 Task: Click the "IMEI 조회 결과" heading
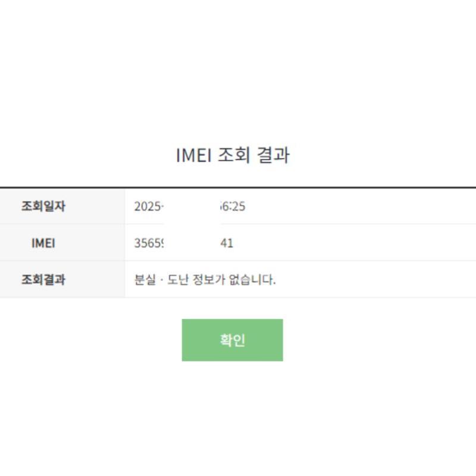[x=233, y=155]
